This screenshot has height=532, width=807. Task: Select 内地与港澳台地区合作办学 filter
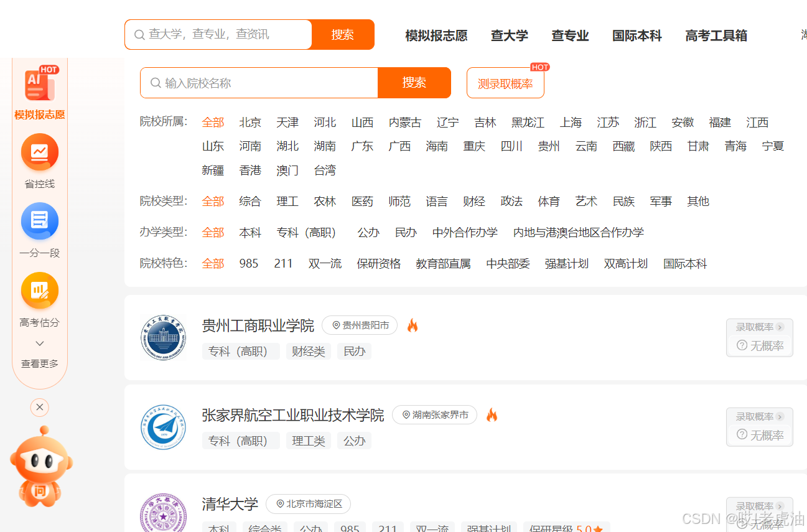coord(579,233)
